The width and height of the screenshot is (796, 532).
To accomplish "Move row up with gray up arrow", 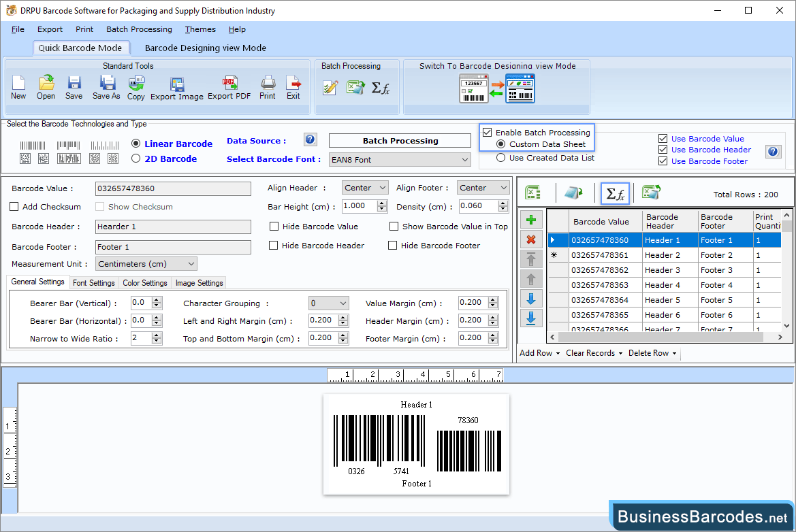I will click(x=531, y=279).
